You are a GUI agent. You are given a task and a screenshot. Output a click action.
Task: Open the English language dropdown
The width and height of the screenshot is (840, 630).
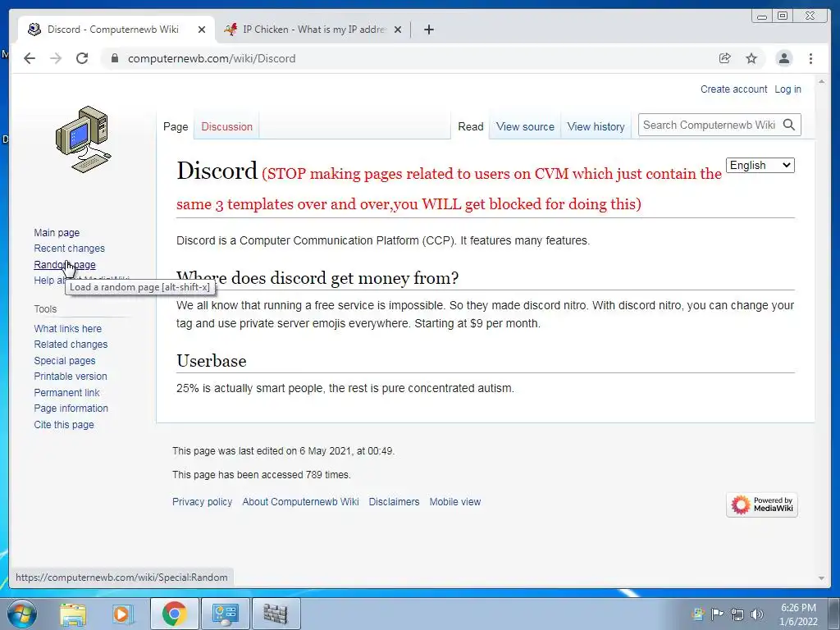click(760, 165)
